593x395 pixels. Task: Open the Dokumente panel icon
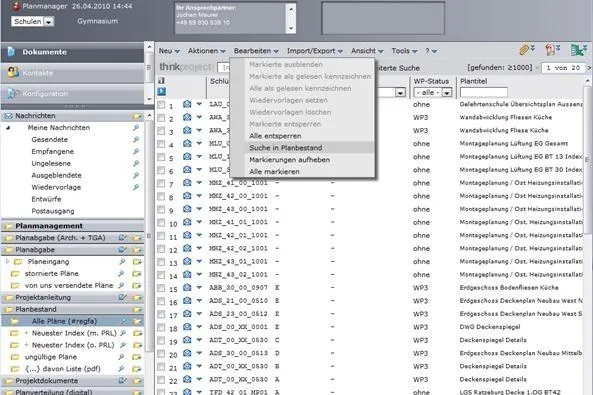point(11,52)
